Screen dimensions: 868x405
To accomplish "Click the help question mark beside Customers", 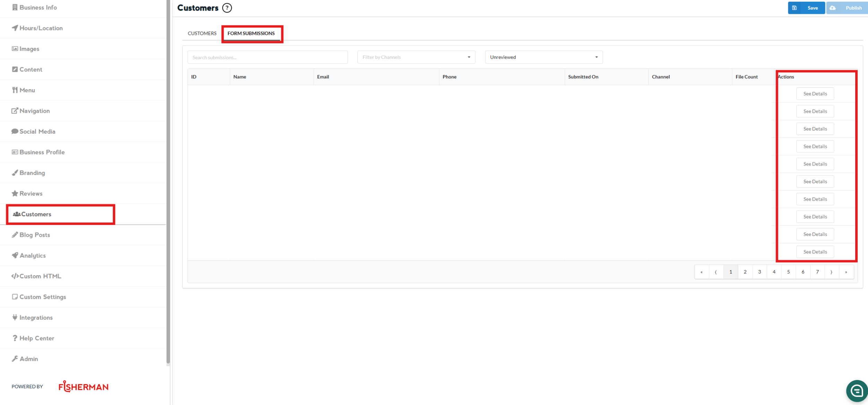I will 227,8.
